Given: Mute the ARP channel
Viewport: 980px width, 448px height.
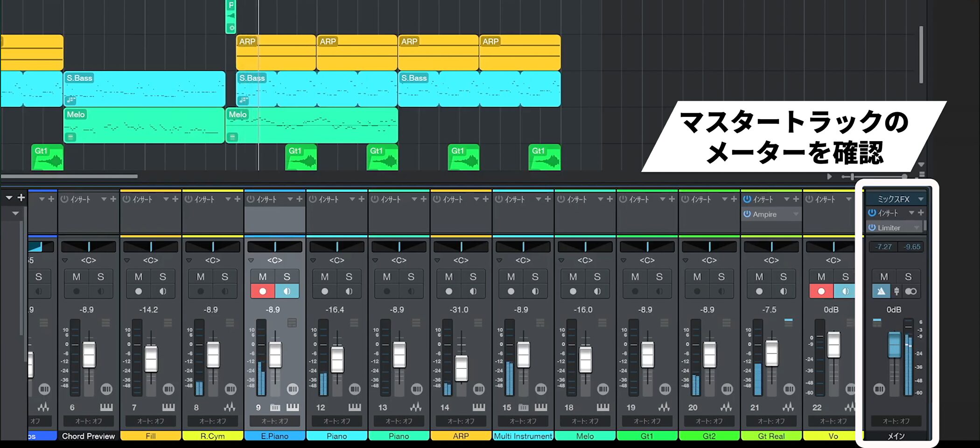Looking at the screenshot, I should point(449,277).
